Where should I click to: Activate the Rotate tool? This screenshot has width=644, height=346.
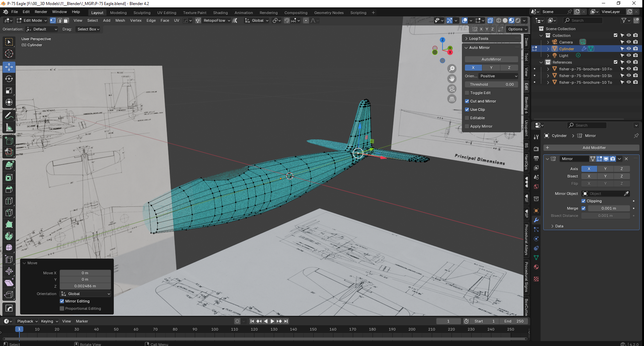(x=9, y=79)
